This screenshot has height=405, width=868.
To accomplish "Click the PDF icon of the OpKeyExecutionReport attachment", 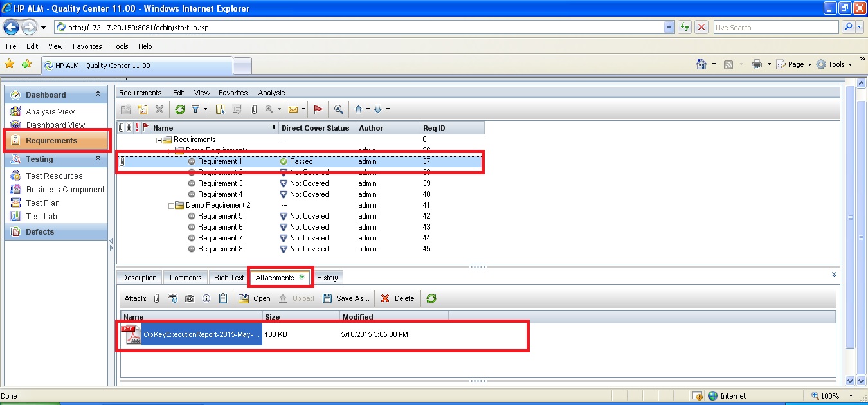I will [131, 335].
